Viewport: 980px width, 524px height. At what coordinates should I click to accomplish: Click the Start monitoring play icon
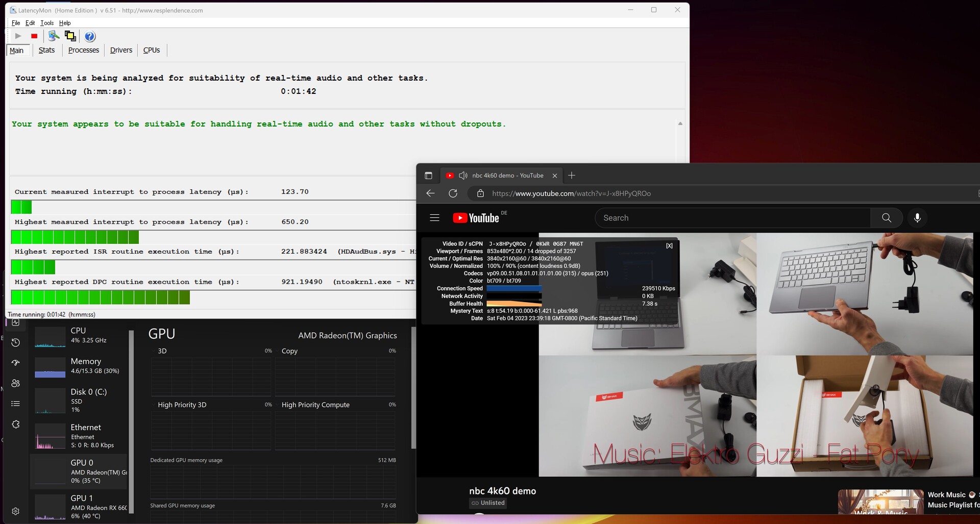(x=18, y=36)
